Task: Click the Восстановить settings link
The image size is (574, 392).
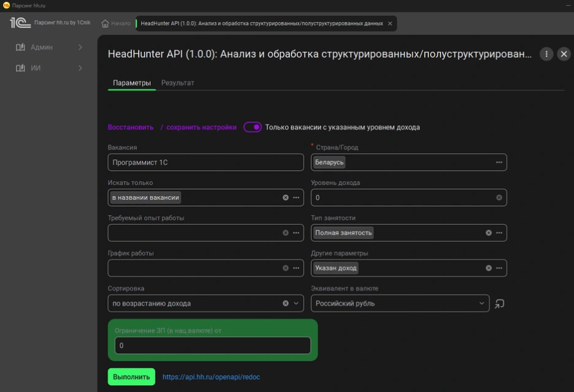Action: pos(131,127)
